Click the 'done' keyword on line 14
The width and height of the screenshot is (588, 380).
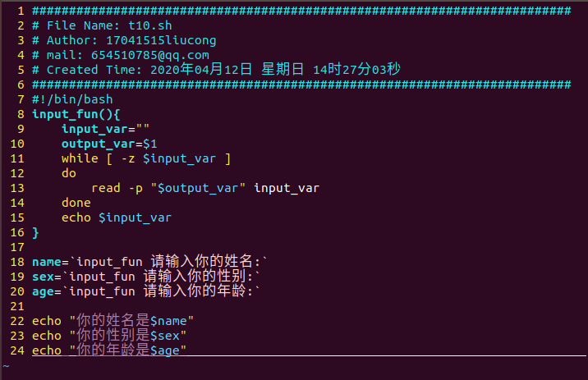pos(76,203)
